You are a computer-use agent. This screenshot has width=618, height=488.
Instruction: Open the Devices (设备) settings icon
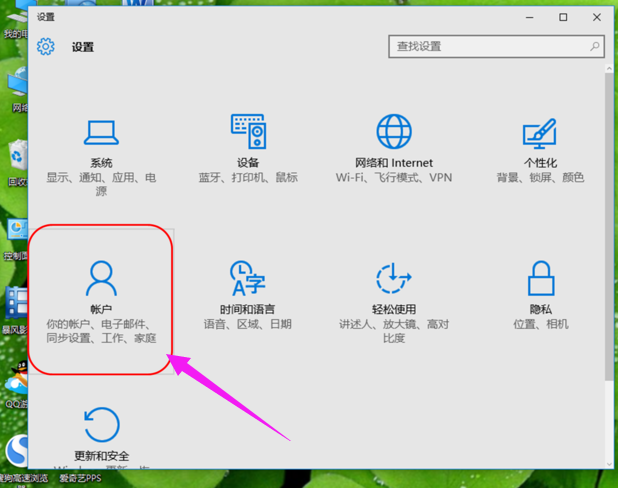248,132
